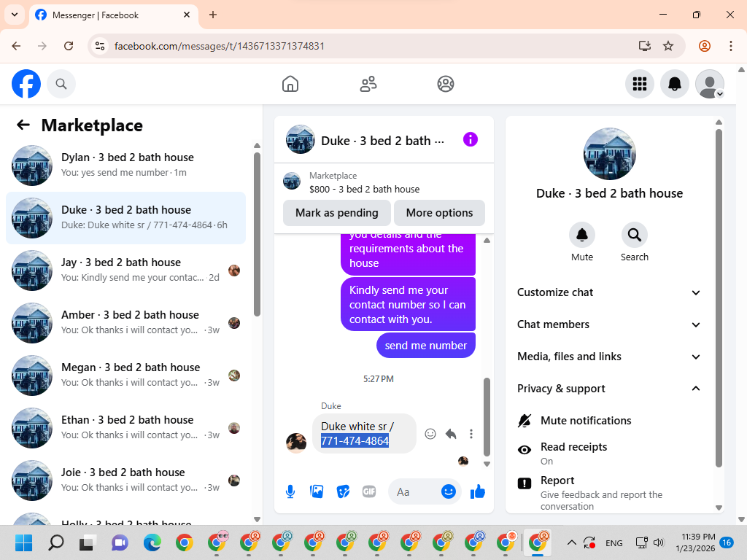Open Jay 3 bed 2 bath house conversation
Screen dimensions: 747x560
pos(125,270)
